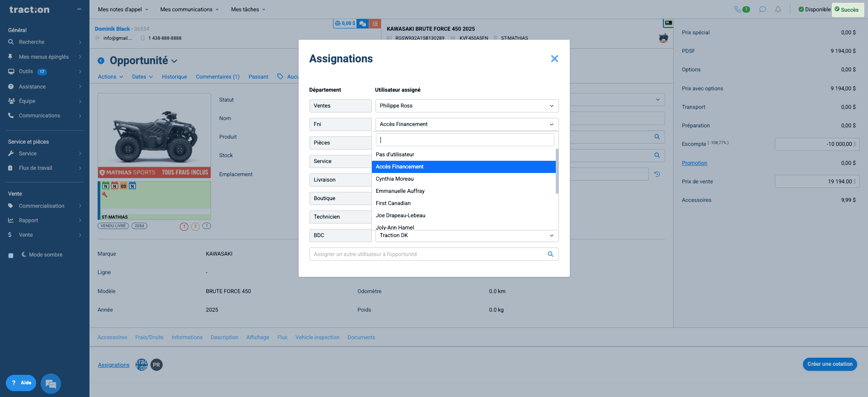The height and width of the screenshot is (397, 868).
Task: Click the Aide help button
Action: click(x=21, y=383)
